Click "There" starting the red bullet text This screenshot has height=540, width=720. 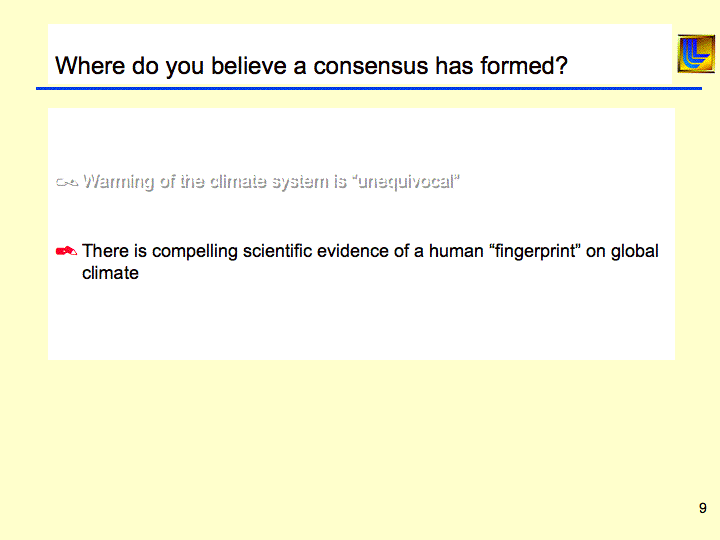pyautogui.click(x=104, y=251)
